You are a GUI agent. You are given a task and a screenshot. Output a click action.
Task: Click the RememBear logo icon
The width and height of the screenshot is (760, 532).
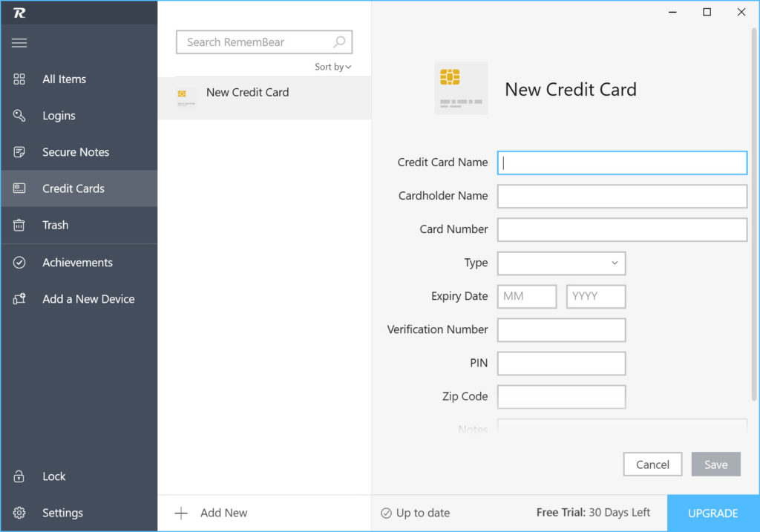point(19,13)
